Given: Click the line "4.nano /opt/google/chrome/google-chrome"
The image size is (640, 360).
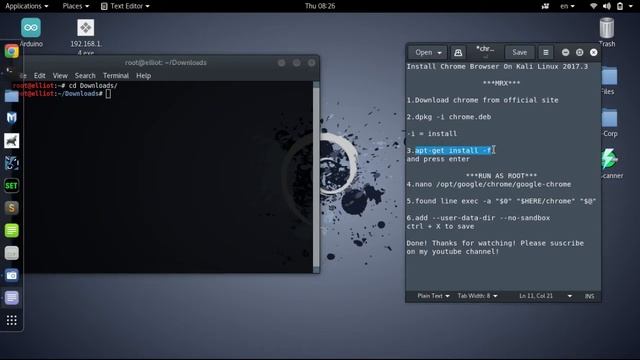Looking at the screenshot, I should pos(489,184).
